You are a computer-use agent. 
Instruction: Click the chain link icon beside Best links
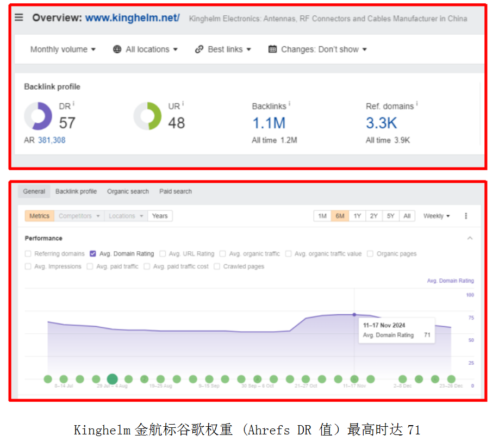[x=199, y=49]
